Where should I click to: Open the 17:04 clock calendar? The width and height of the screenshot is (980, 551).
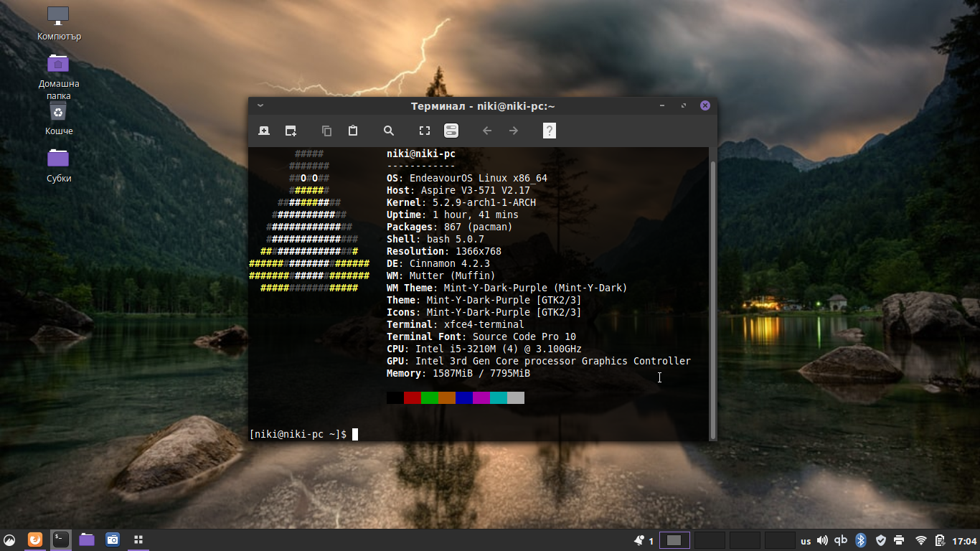coord(964,541)
